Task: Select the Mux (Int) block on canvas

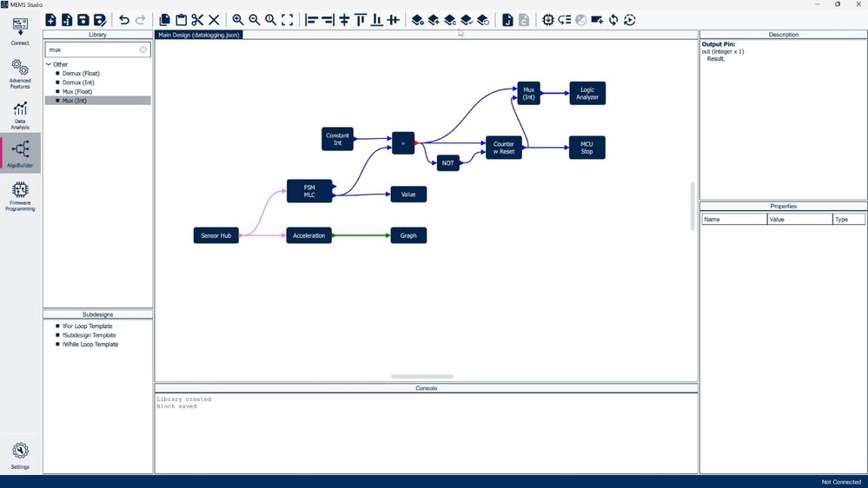Action: (528, 93)
